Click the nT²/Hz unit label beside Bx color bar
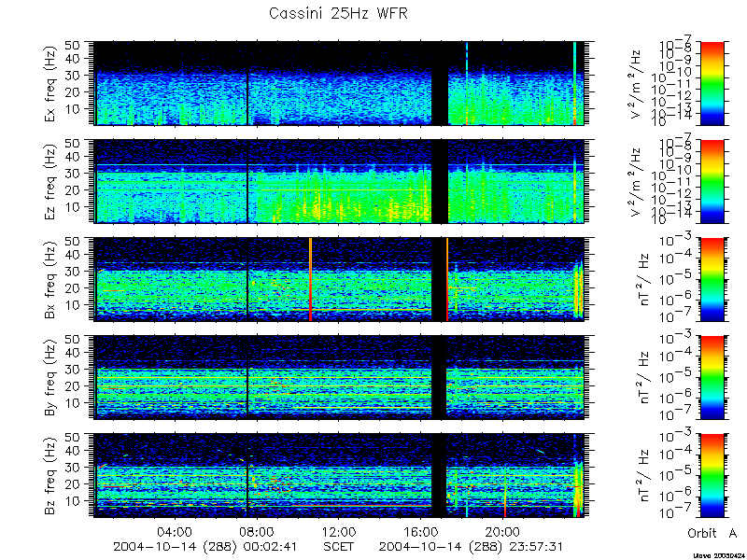Screen dimensions: 747x560 (644, 281)
